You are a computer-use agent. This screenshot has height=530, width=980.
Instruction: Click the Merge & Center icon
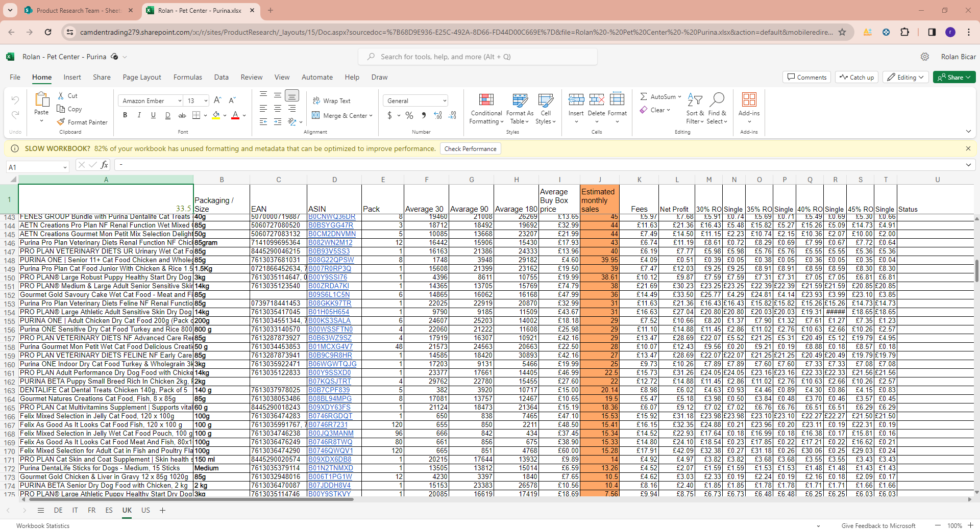316,115
